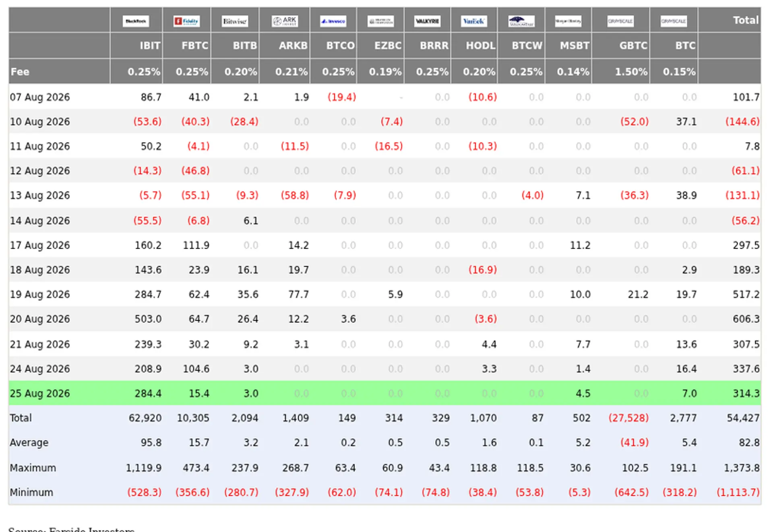Click the Maximum row label
The height and width of the screenshot is (532, 773).
point(33,468)
